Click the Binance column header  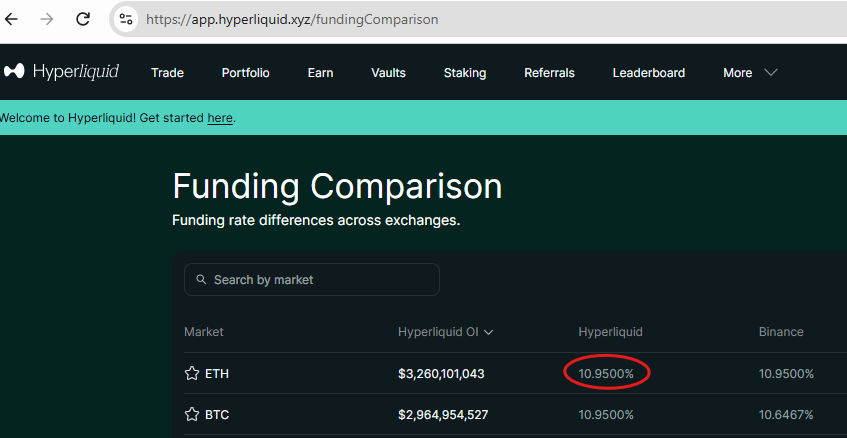coord(781,332)
